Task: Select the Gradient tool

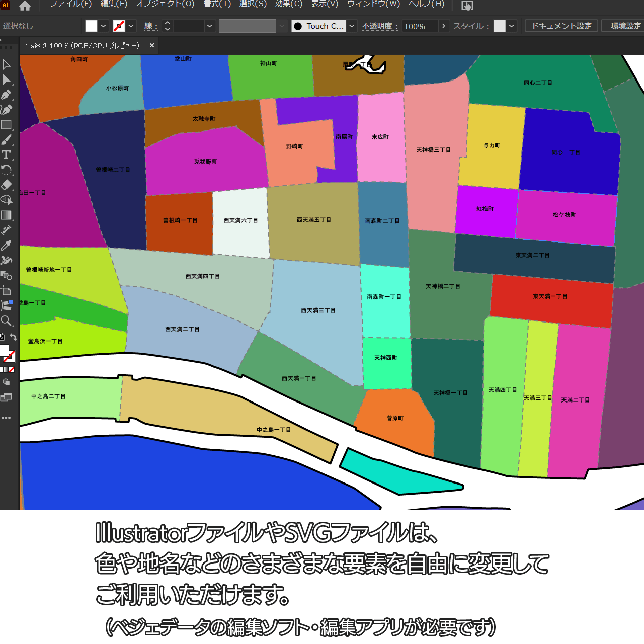Action: pos(6,215)
